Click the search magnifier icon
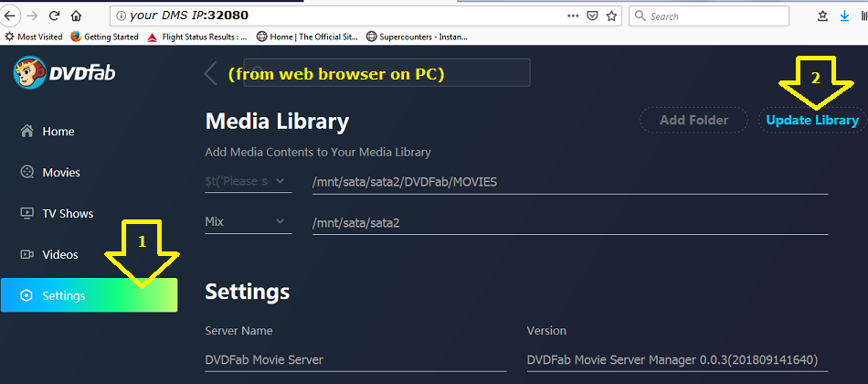This screenshot has height=384, width=868. point(640,16)
